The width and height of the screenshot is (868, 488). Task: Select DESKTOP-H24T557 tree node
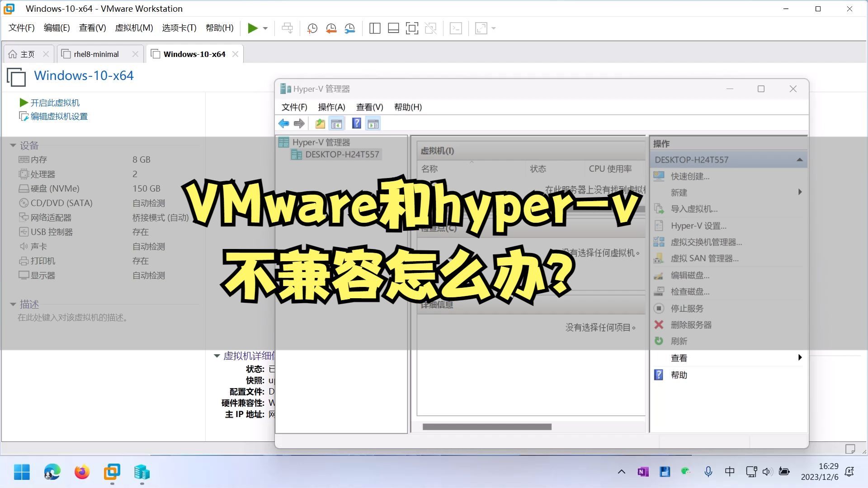pyautogui.click(x=342, y=155)
